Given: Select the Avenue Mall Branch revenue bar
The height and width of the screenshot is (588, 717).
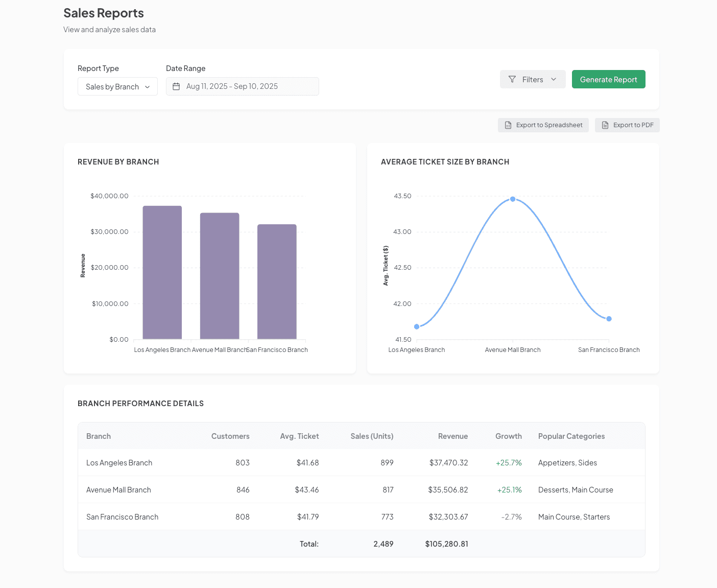Looking at the screenshot, I should pos(220,276).
